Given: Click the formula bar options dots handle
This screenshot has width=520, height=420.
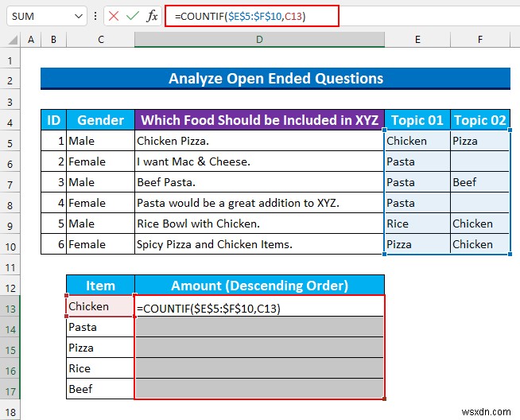Looking at the screenshot, I should 95,16.
